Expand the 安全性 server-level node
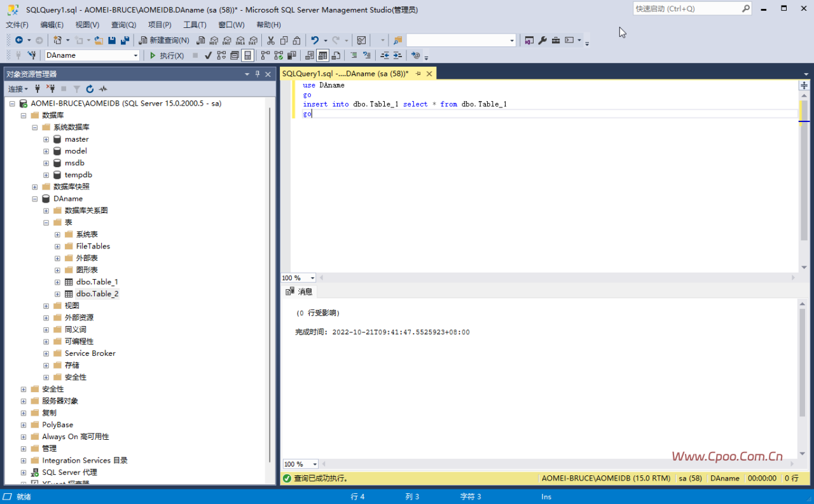 (x=23, y=389)
